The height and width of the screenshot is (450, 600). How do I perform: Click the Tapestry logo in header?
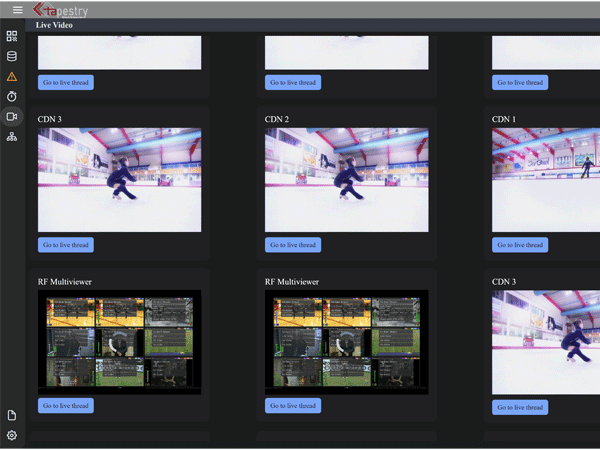coord(60,11)
